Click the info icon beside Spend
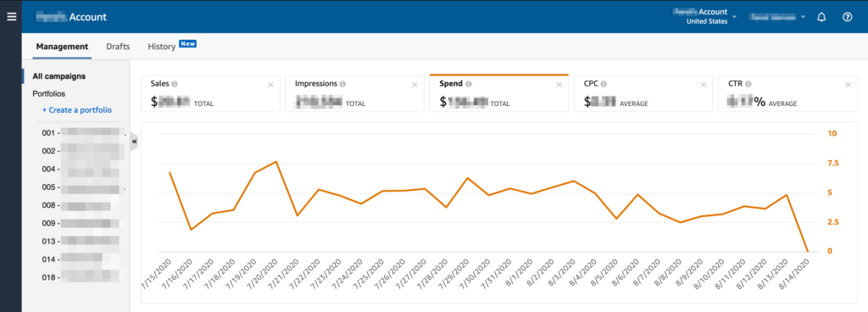The width and height of the screenshot is (868, 312). 469,85
